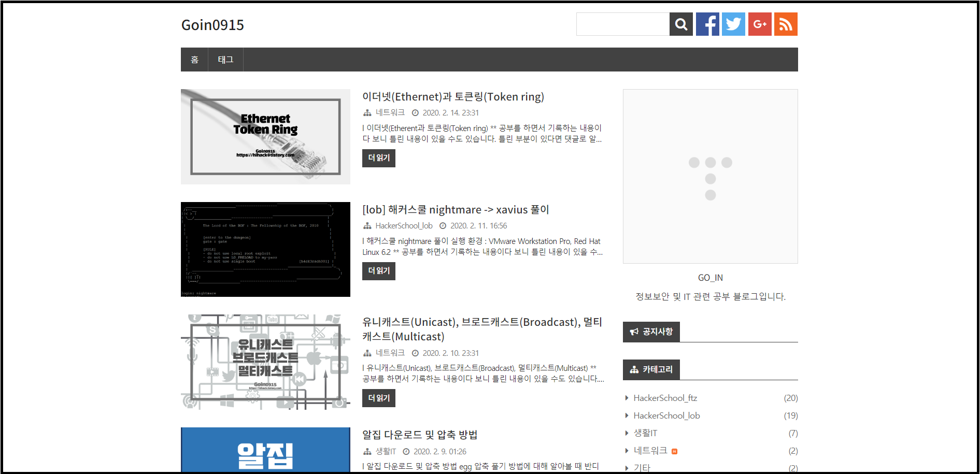Click HackerSchool_lob category under the nightmare post
The width and height of the screenshot is (980, 474).
coord(404,226)
